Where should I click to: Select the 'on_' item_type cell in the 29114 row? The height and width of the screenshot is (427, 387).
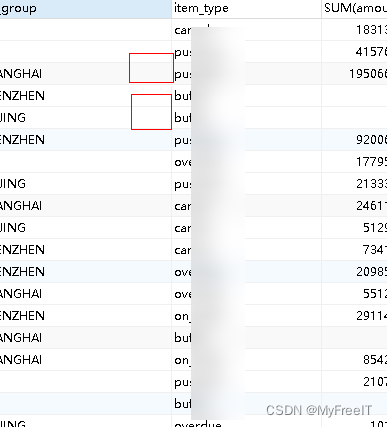(246, 316)
